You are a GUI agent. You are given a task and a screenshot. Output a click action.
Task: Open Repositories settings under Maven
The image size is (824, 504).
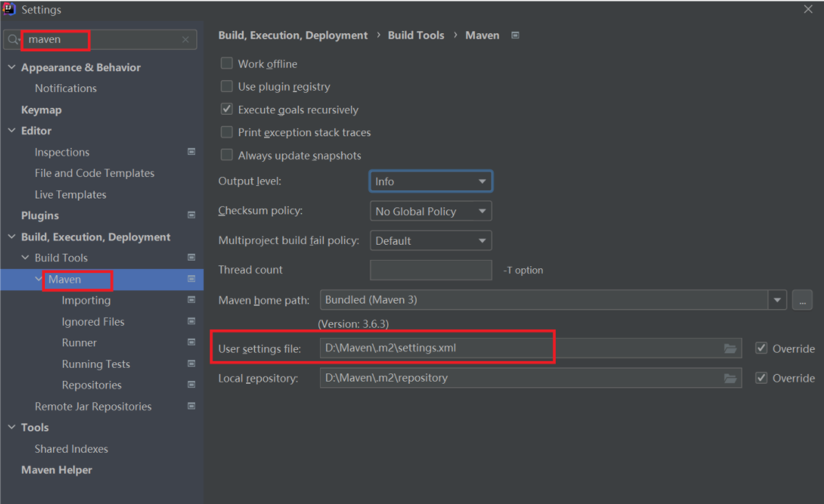pyautogui.click(x=91, y=384)
